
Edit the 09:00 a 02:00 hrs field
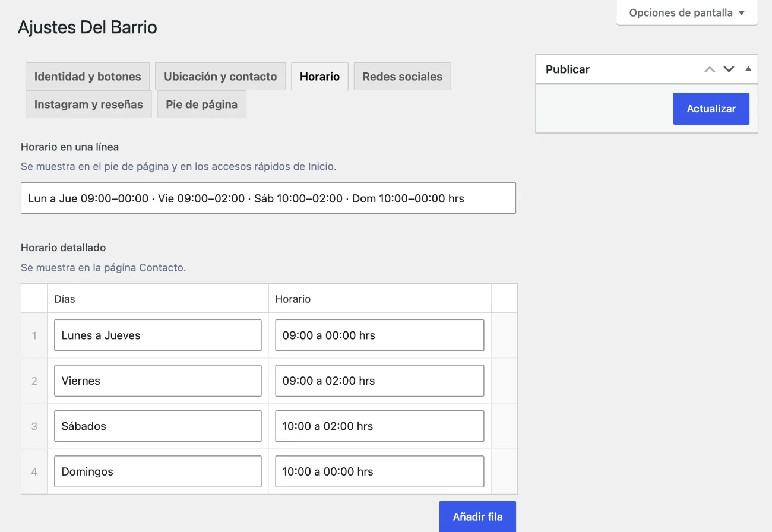click(x=379, y=381)
